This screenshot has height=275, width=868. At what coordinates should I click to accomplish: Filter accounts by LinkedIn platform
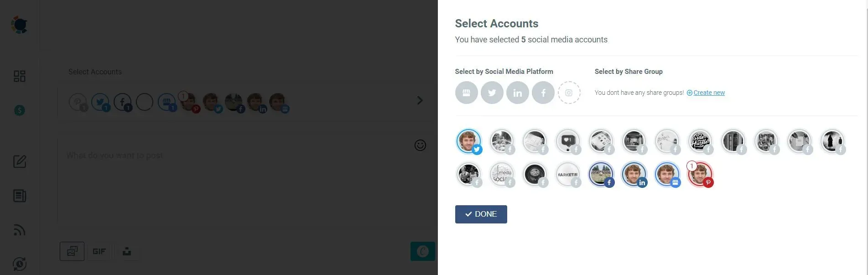(x=517, y=93)
